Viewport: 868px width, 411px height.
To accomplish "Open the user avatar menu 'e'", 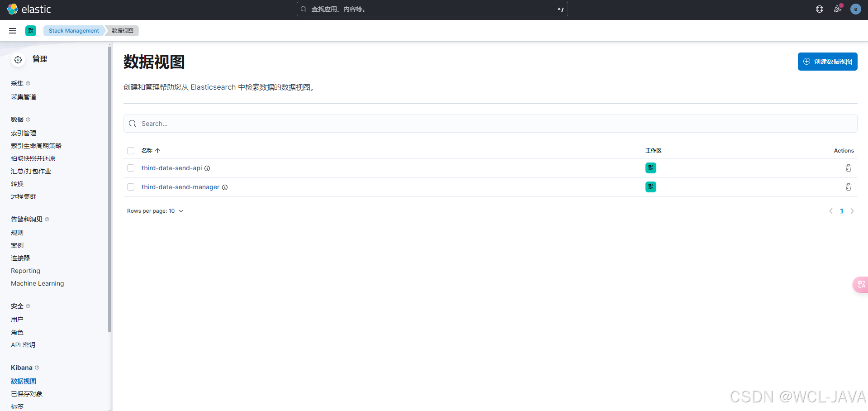I will coord(856,9).
